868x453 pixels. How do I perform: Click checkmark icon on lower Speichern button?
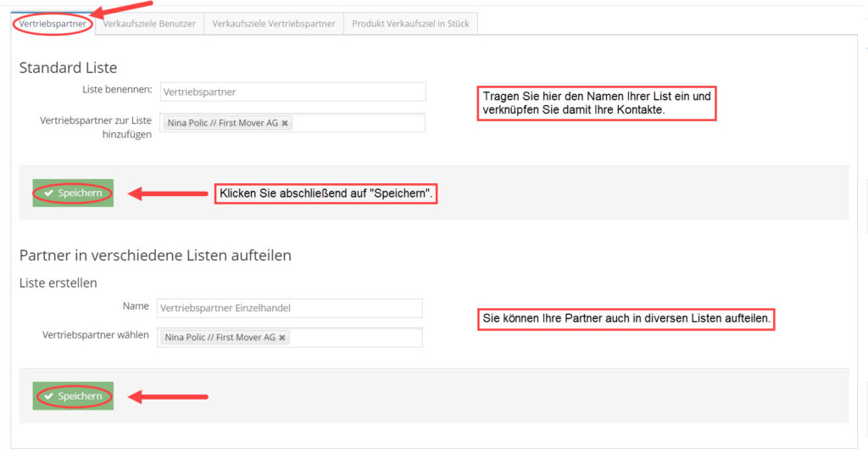tap(49, 396)
